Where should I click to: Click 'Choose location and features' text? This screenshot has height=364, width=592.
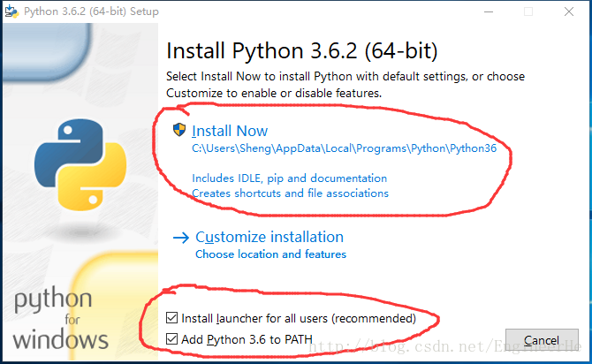click(270, 254)
